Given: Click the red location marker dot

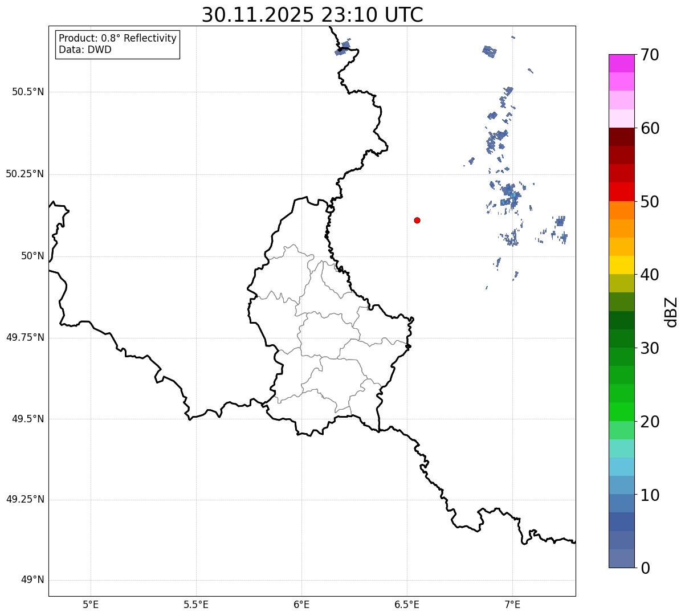Looking at the screenshot, I should pyautogui.click(x=417, y=220).
